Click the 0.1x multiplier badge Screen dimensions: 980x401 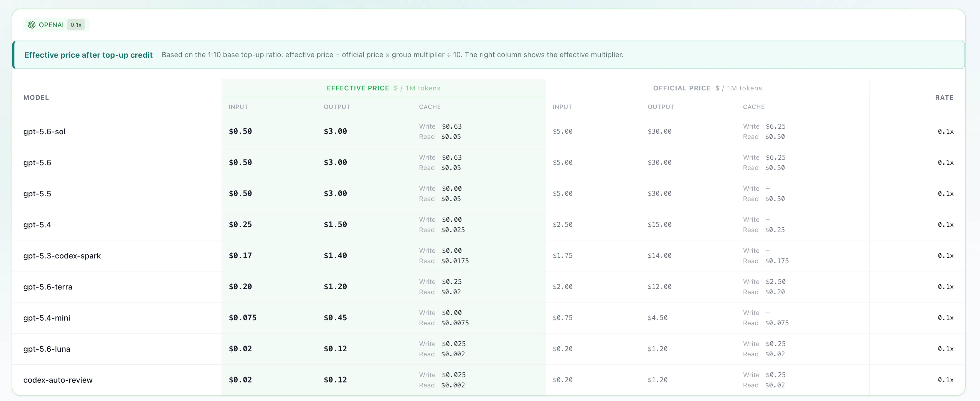tap(76, 25)
